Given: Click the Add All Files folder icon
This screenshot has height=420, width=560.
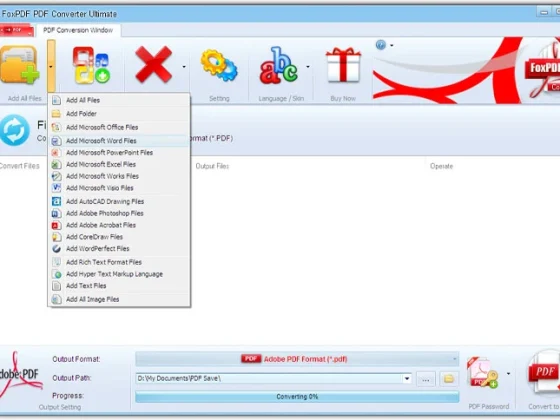Looking at the screenshot, I should 20,65.
